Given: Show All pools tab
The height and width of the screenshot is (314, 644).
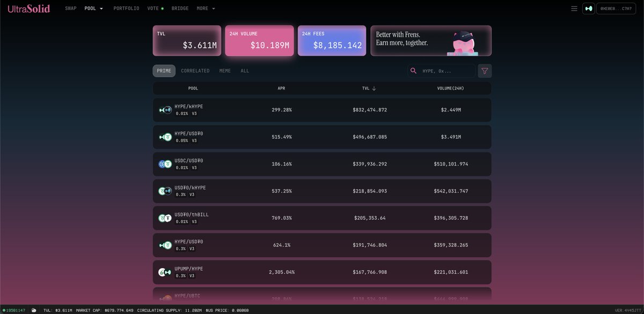Looking at the screenshot, I should 245,71.
